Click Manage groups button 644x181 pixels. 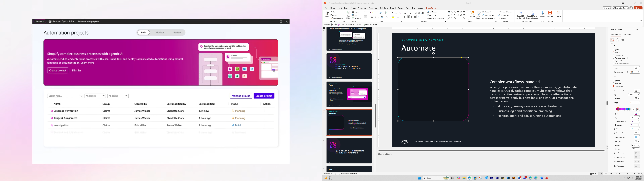click(241, 96)
